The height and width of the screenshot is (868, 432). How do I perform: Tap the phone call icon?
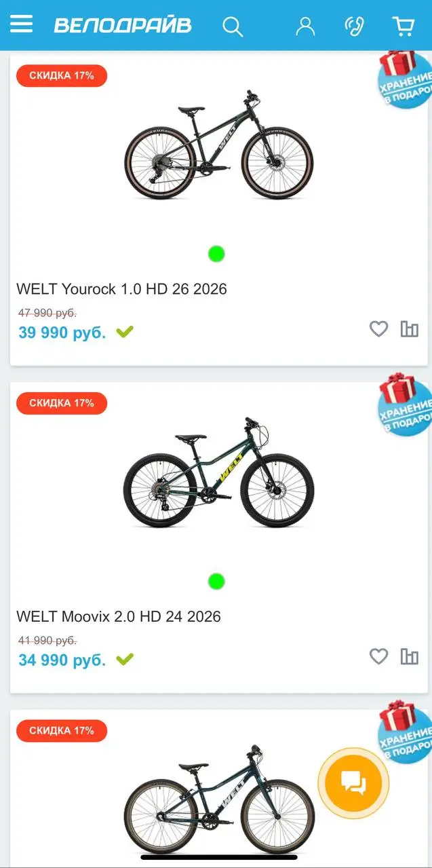coord(354,26)
